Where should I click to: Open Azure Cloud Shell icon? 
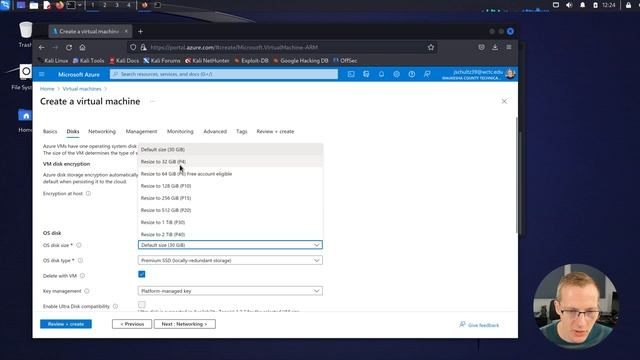pos(351,74)
